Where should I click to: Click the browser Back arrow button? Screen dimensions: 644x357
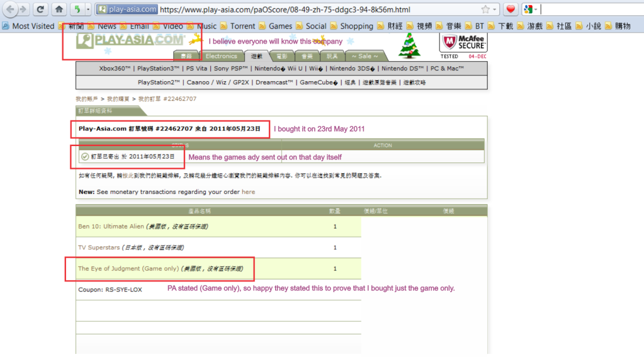coord(9,9)
